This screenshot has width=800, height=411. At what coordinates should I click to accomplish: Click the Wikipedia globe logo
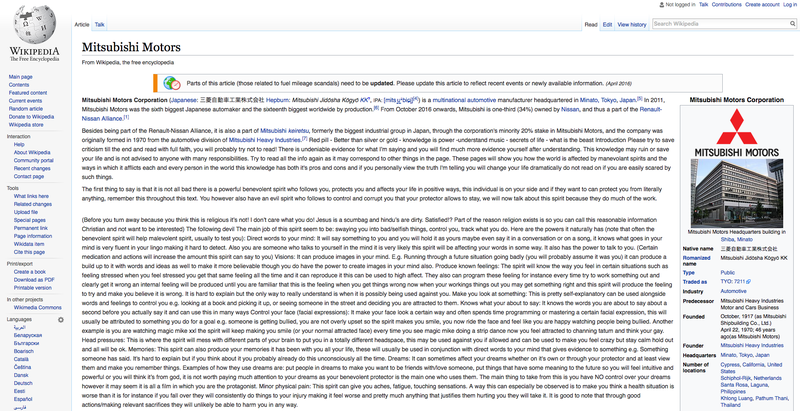(x=35, y=24)
